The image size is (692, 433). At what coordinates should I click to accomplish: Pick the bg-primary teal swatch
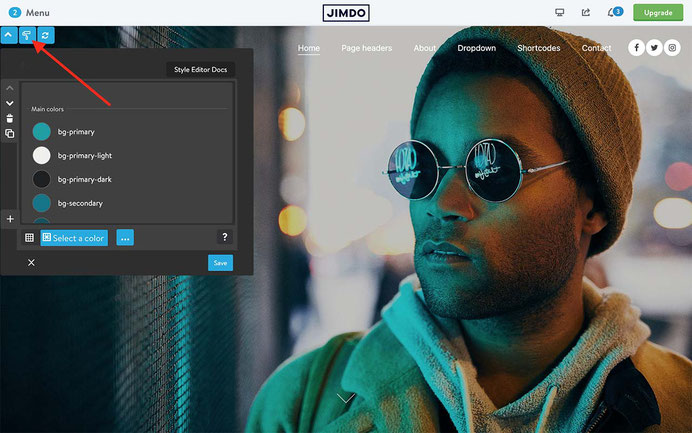[41, 132]
